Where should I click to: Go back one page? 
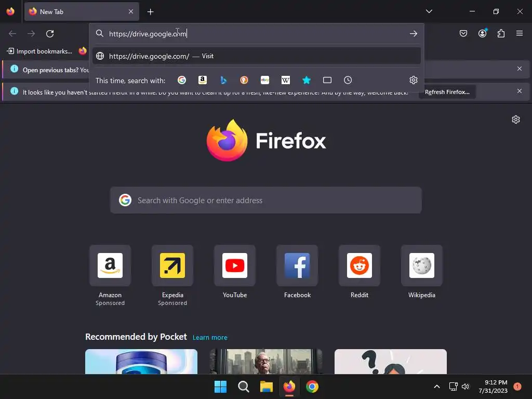point(12,34)
